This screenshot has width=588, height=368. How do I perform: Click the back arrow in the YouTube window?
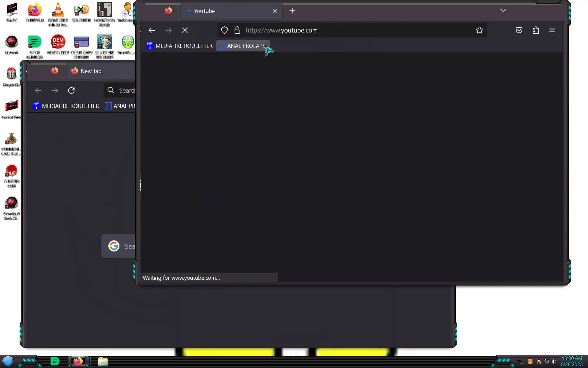point(152,30)
